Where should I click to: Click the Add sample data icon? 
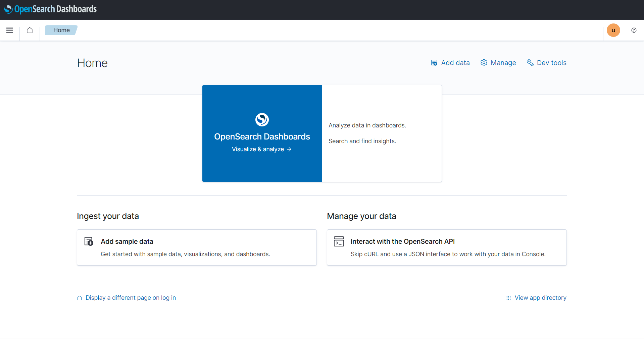pyautogui.click(x=89, y=241)
